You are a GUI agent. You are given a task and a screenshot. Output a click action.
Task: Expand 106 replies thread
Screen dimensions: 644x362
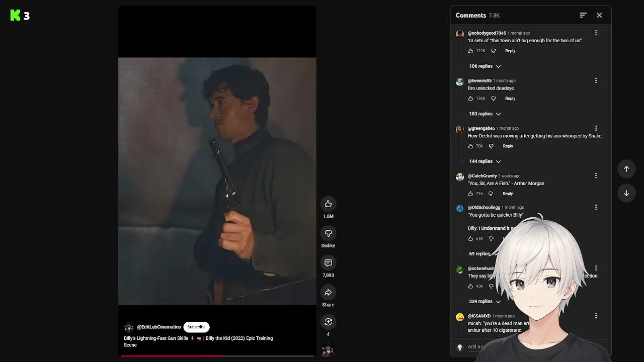[x=485, y=66]
